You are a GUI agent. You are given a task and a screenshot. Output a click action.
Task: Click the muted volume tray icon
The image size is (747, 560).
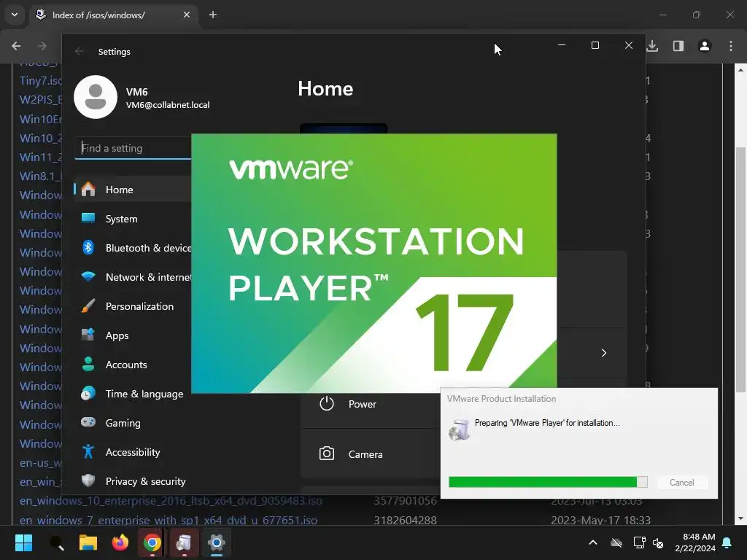coord(659,542)
